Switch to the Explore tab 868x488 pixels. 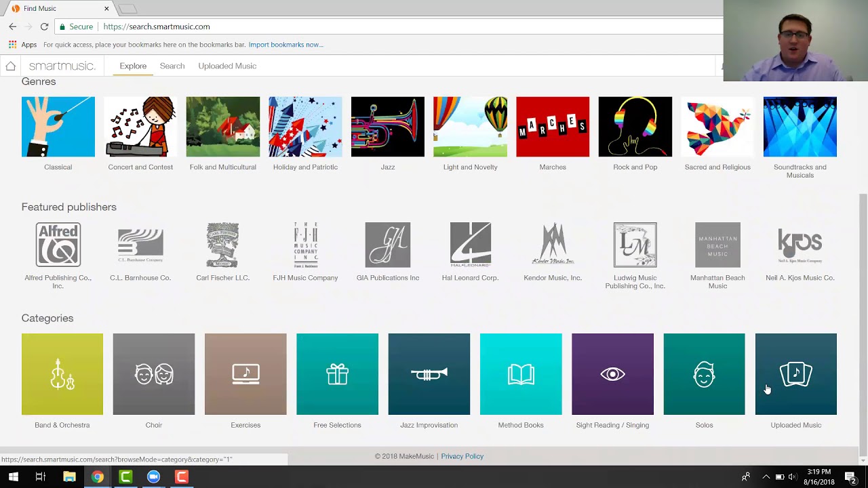pyautogui.click(x=133, y=66)
